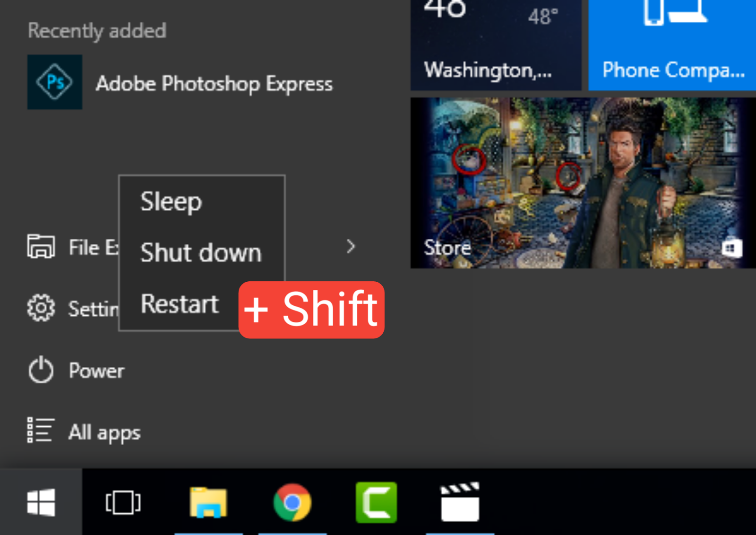This screenshot has width=756, height=535.
Task: Choose Shut down from the power menu
Action: (x=201, y=252)
